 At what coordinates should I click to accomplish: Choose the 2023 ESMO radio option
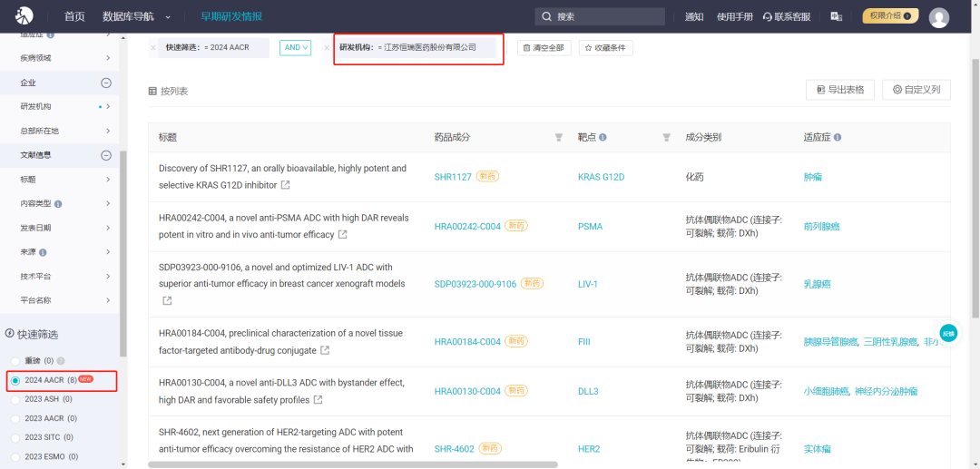coord(15,456)
